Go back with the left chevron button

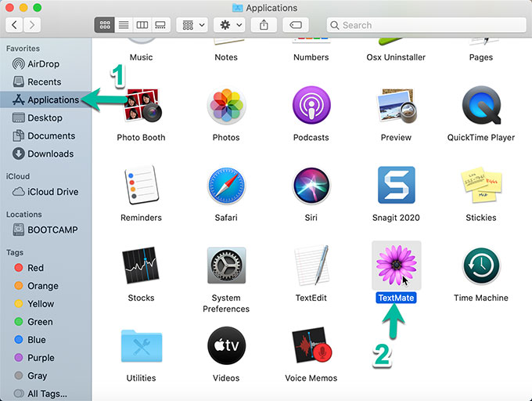point(14,25)
